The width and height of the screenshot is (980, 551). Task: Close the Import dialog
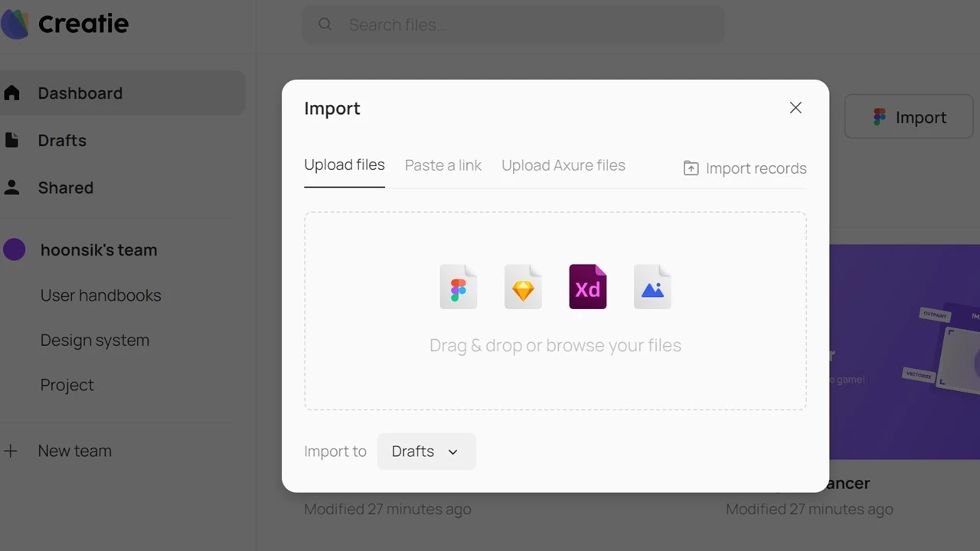coord(795,108)
